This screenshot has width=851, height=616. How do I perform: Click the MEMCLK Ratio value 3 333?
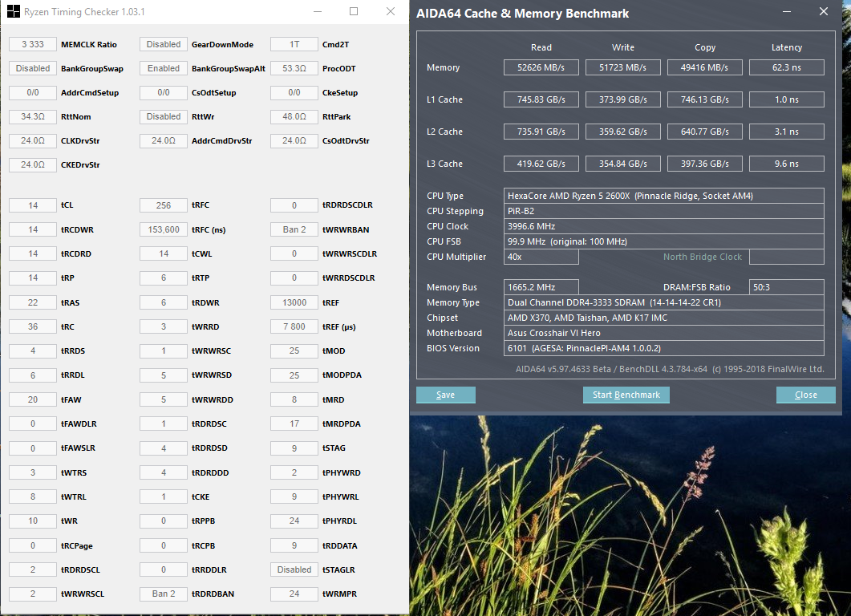click(x=33, y=44)
